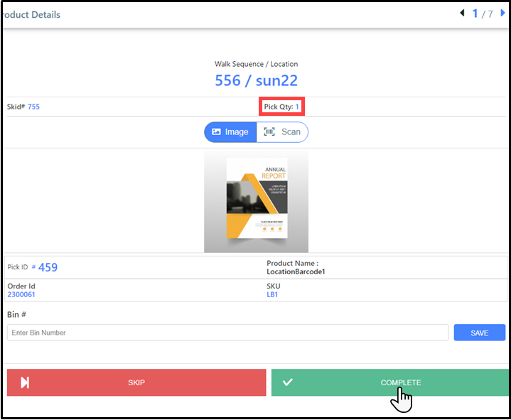The height and width of the screenshot is (420, 511).
Task: Click the 556 / sun22 location text
Action: 256,80
